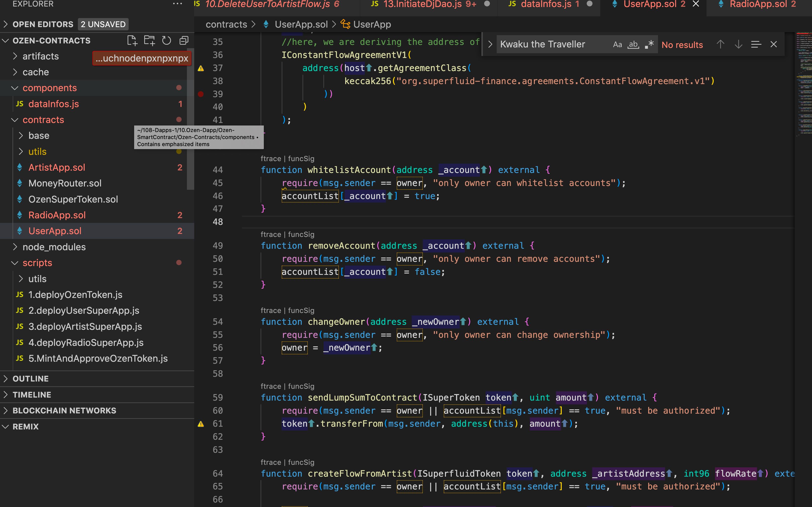
Task: Click next match arrow in search bar
Action: coord(737,44)
